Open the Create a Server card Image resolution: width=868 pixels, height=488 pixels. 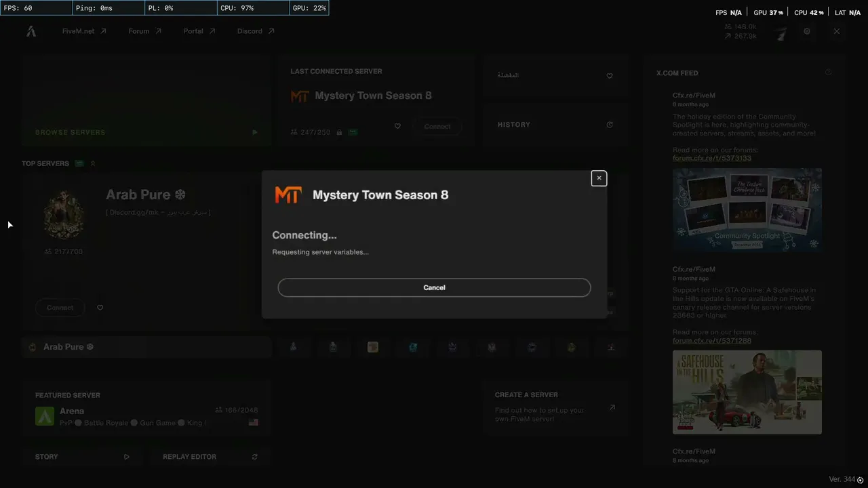pyautogui.click(x=555, y=408)
